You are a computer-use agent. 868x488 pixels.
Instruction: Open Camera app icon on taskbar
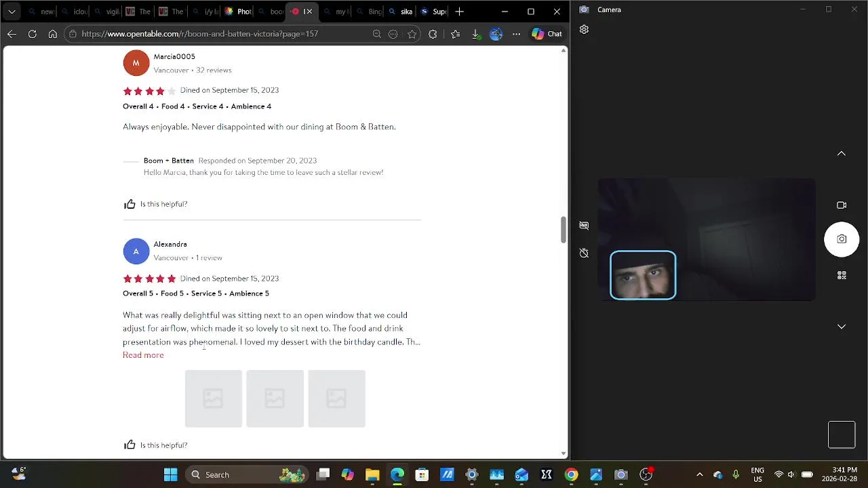(x=621, y=474)
